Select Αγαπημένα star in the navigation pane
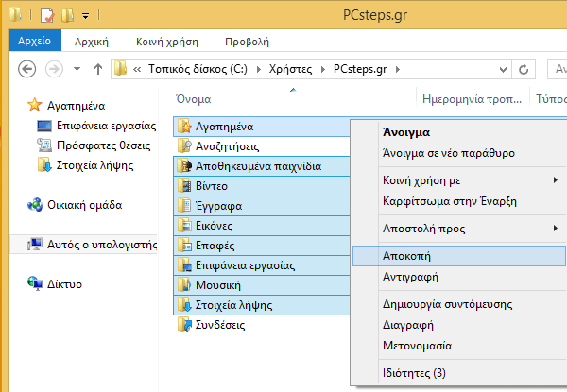567x392 pixels. pyautogui.click(x=66, y=106)
